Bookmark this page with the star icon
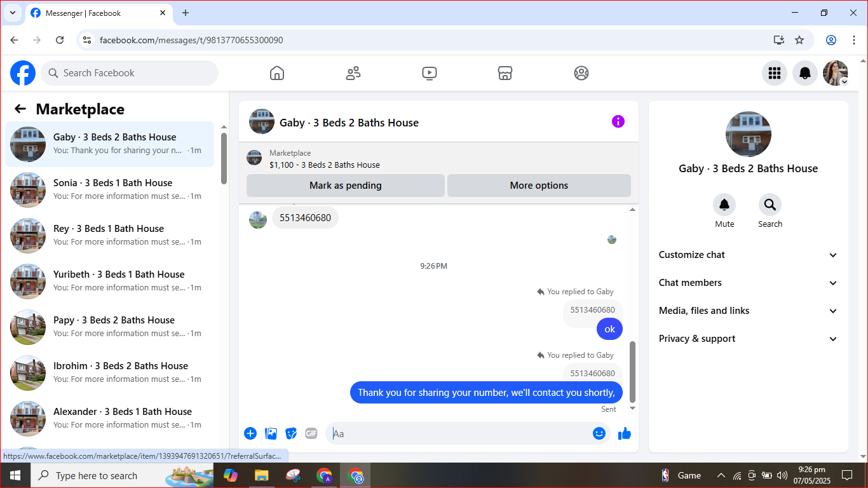The width and height of the screenshot is (868, 488). point(799,40)
